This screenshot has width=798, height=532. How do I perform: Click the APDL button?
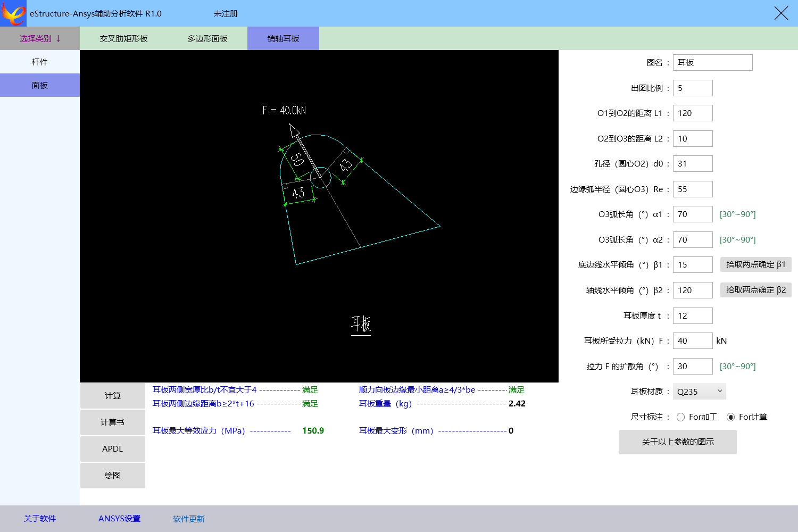pyautogui.click(x=113, y=449)
